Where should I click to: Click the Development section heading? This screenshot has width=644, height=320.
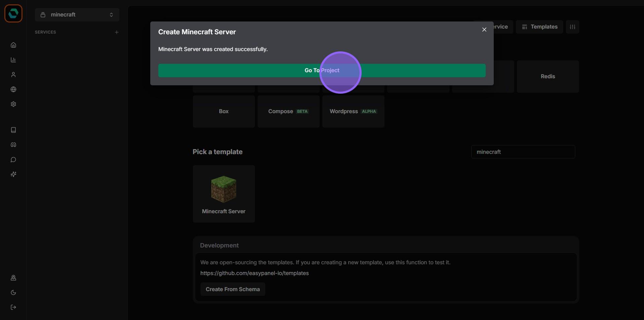point(219,245)
